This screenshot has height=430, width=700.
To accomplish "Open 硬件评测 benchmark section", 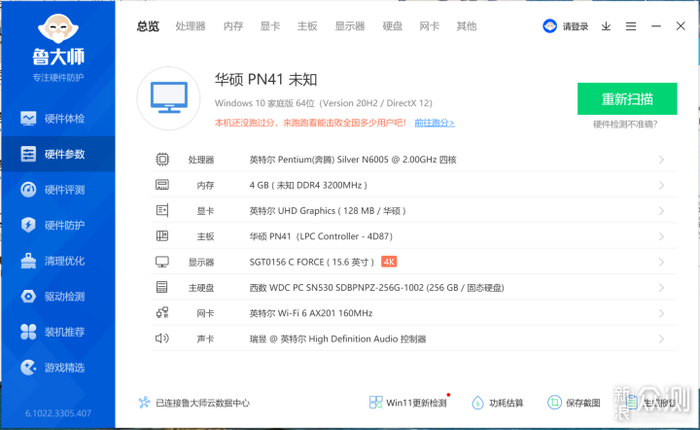I will point(58,190).
